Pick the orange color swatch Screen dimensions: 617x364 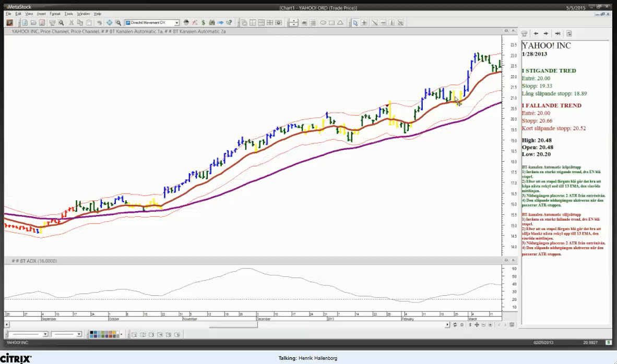114,333
